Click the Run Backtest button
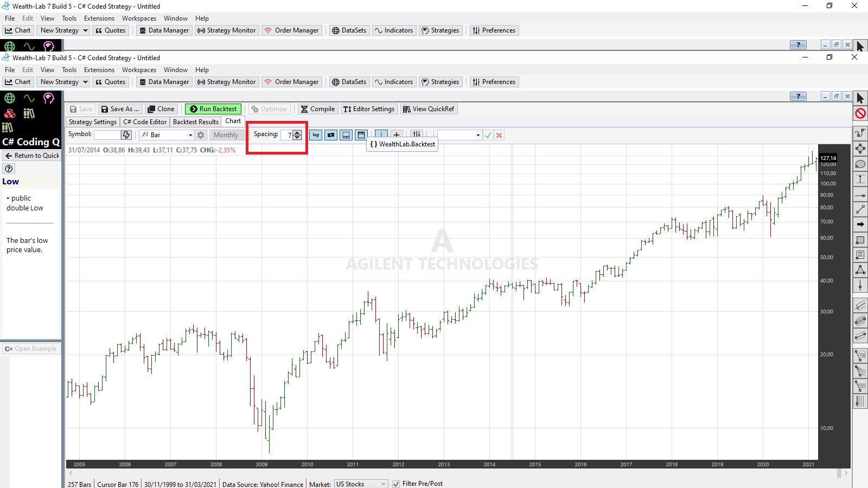 point(213,109)
